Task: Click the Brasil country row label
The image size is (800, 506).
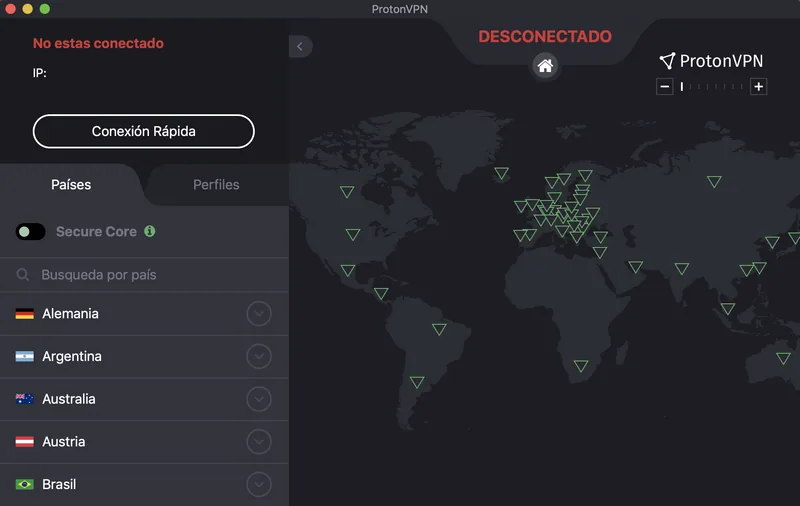Action: tap(59, 484)
